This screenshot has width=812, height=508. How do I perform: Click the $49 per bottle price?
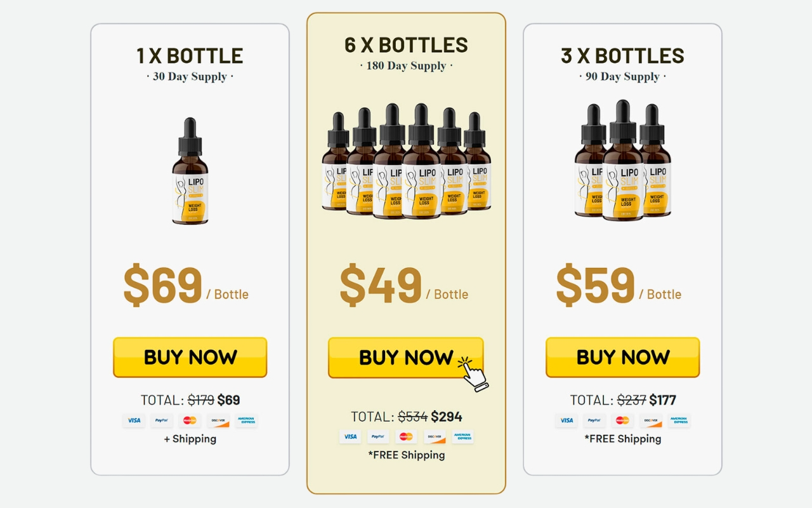pyautogui.click(x=381, y=286)
